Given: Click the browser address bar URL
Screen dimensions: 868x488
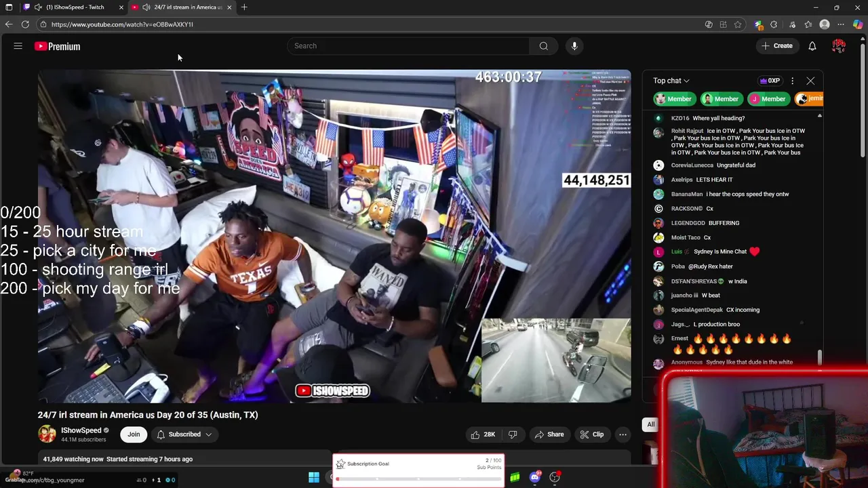Looking at the screenshot, I should point(122,24).
